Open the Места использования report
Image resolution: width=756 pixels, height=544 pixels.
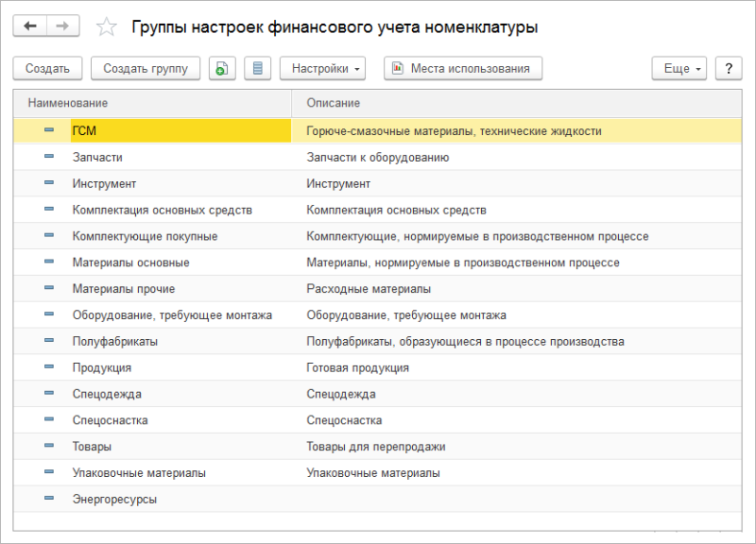(463, 68)
